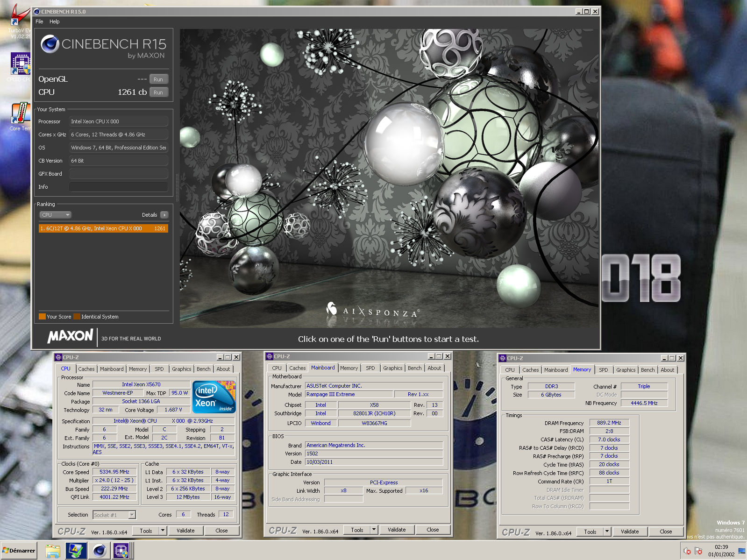This screenshot has width=747, height=560.
Task: Open the Socket #1 selection dropdown
Action: pos(114,515)
